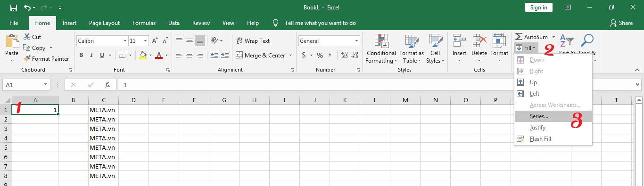The width and height of the screenshot is (644, 186).
Task: Choose Series... from Fill menu
Action: tap(553, 116)
